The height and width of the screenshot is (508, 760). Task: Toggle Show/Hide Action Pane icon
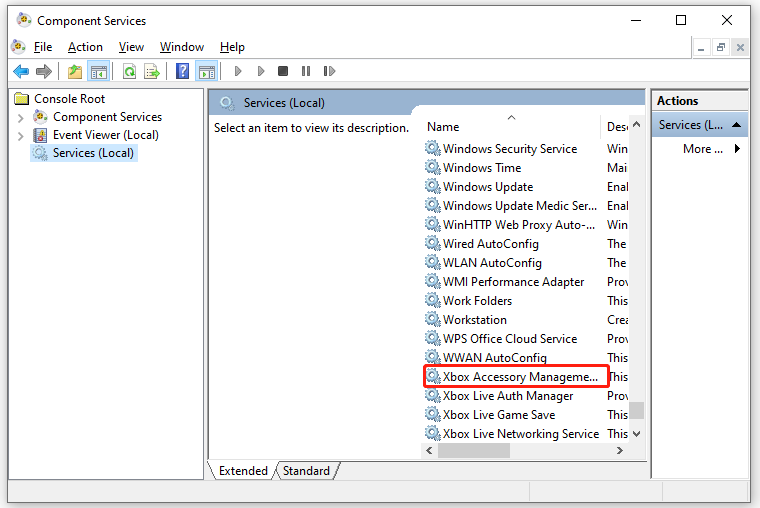point(206,71)
